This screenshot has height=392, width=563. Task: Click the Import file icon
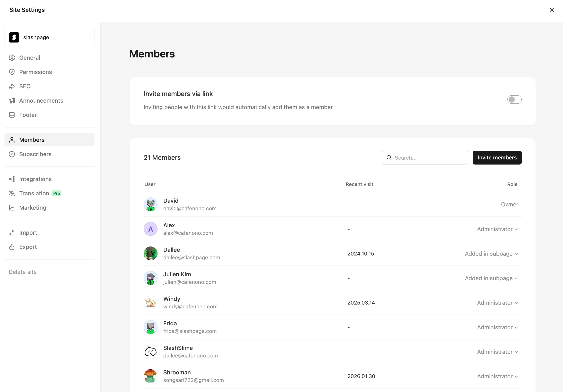pos(12,233)
